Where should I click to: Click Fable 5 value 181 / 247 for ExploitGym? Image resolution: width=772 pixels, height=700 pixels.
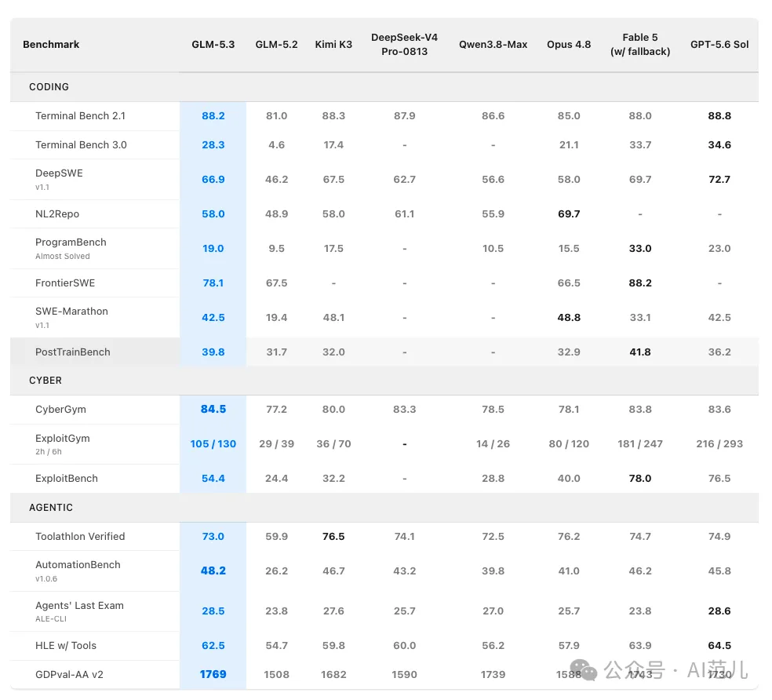coord(640,444)
